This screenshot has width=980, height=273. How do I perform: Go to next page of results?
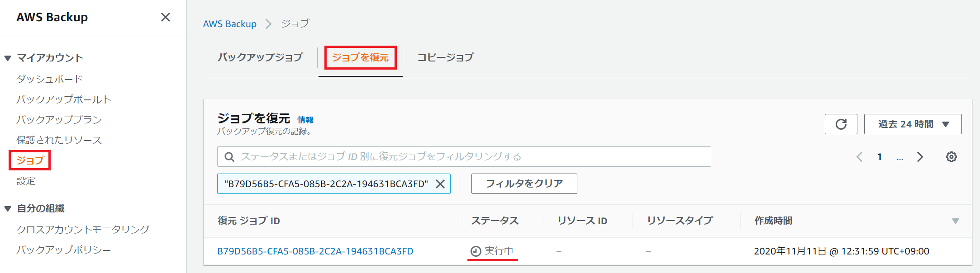[x=920, y=157]
